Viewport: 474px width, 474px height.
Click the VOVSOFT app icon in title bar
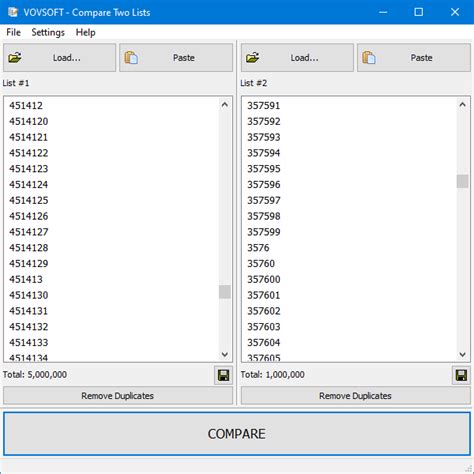click(13, 12)
